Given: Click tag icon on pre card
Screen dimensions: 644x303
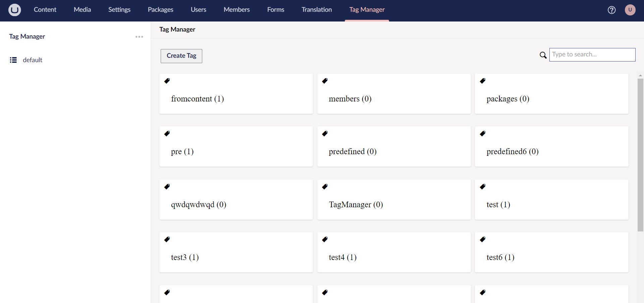Looking at the screenshot, I should tap(167, 134).
